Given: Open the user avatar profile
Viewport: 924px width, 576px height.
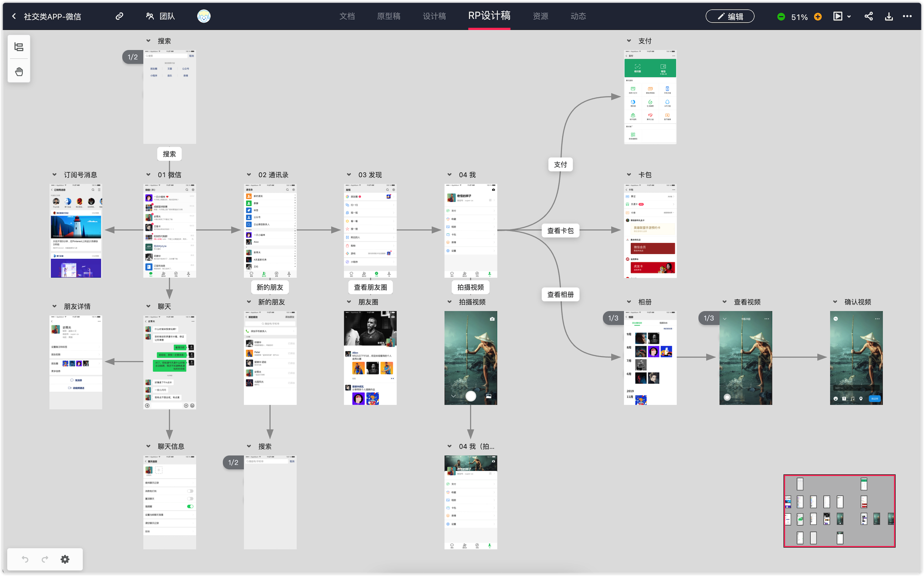Looking at the screenshot, I should 204,16.
